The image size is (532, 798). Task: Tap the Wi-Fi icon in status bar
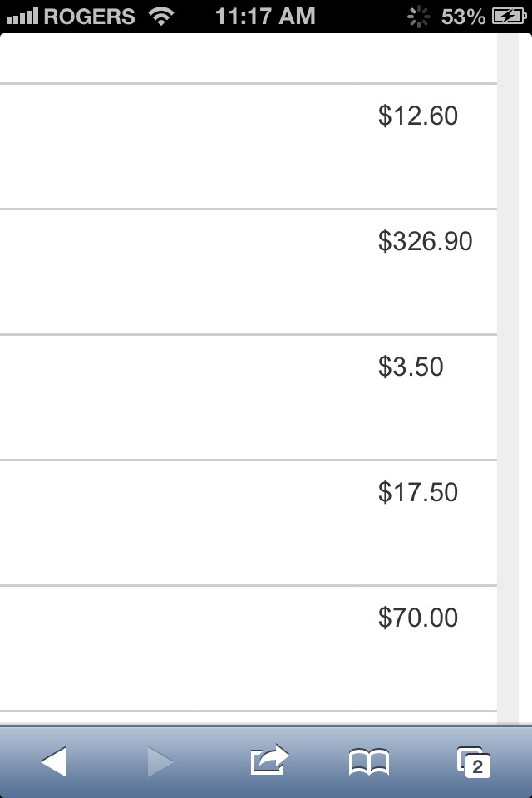click(x=161, y=17)
